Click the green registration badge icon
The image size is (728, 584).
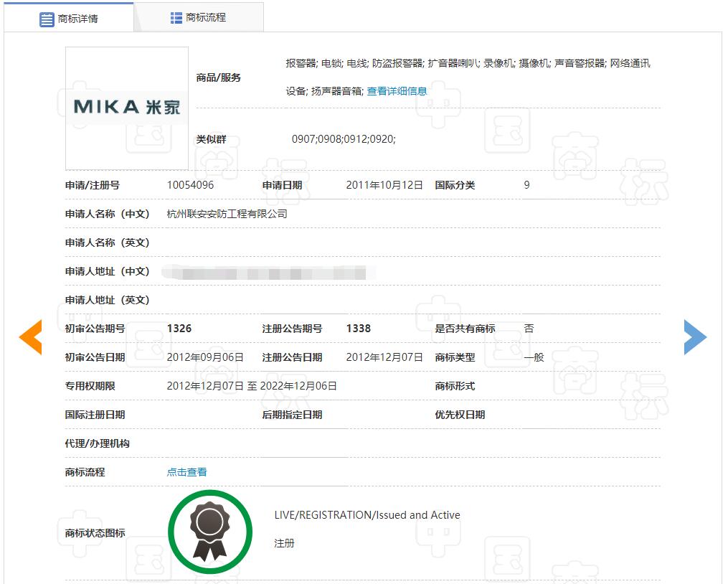point(210,532)
